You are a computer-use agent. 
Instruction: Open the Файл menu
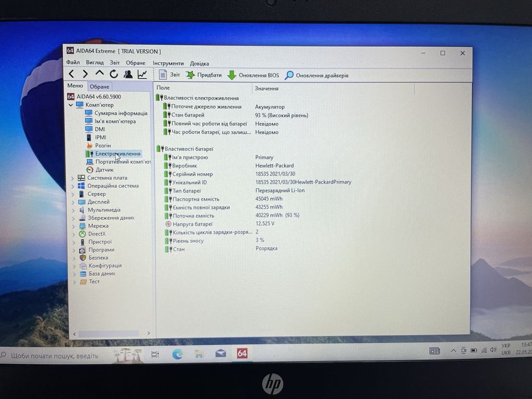(x=73, y=63)
